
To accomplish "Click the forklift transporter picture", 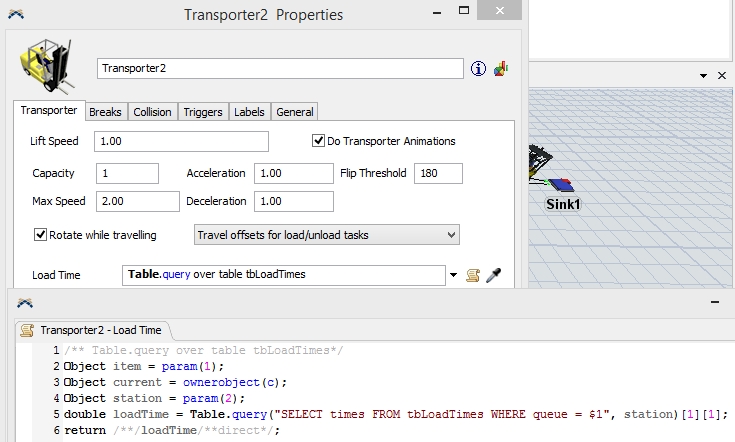I will coord(44,68).
